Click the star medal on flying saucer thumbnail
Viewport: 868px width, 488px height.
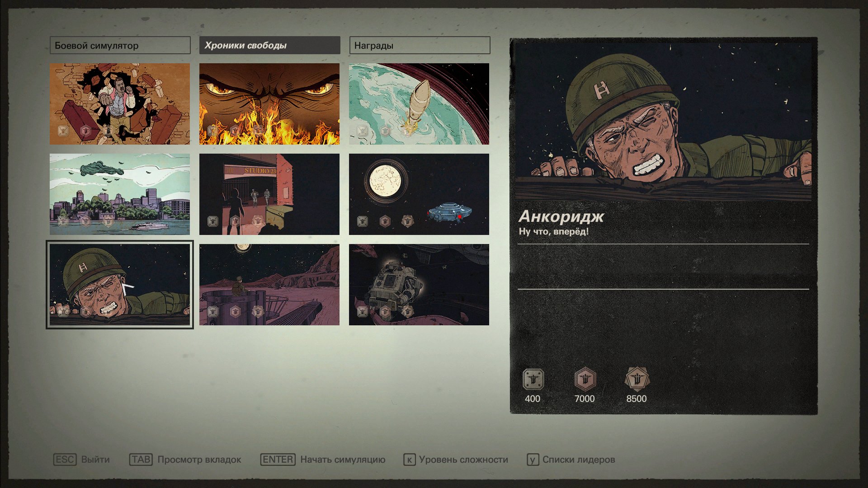[x=407, y=221]
